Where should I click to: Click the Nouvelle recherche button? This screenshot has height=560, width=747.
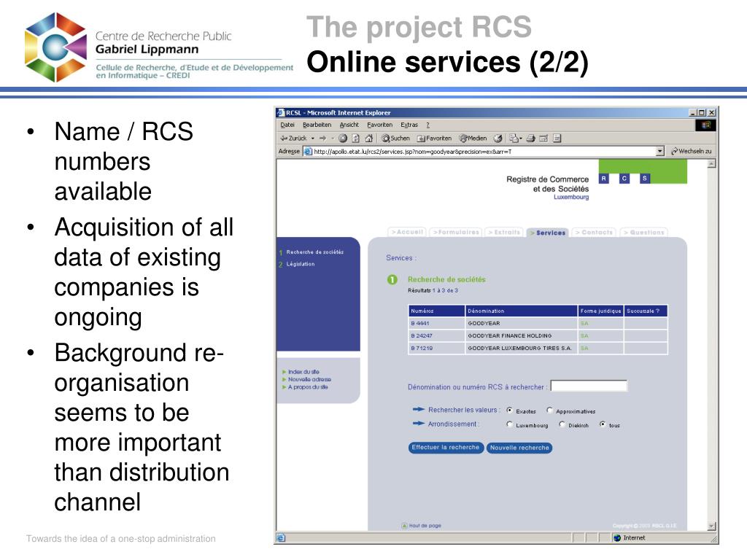[519, 448]
